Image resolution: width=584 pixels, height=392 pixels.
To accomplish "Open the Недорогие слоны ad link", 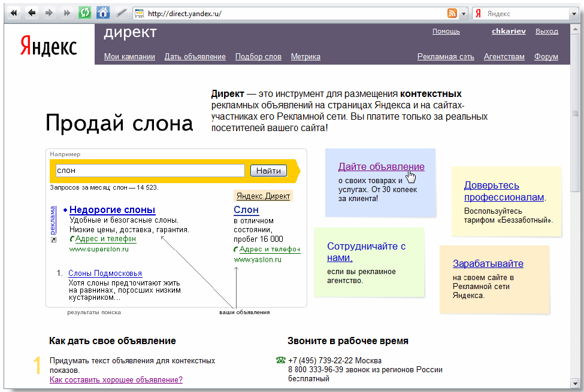I will [112, 210].
